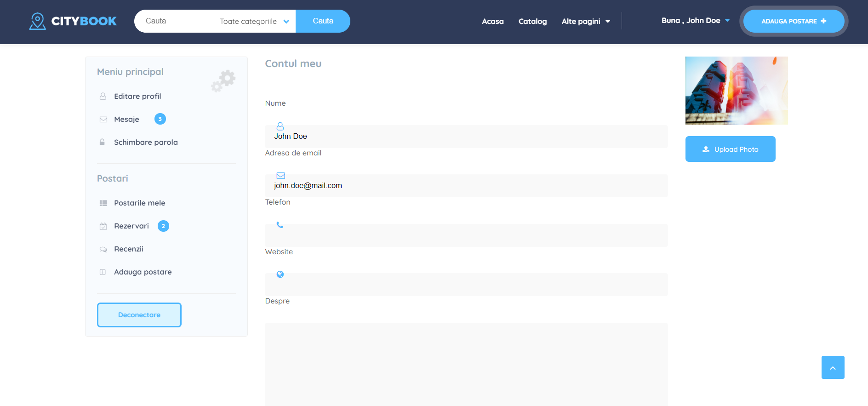868x406 pixels.
Task: Go to the Acasa page
Action: (492, 21)
